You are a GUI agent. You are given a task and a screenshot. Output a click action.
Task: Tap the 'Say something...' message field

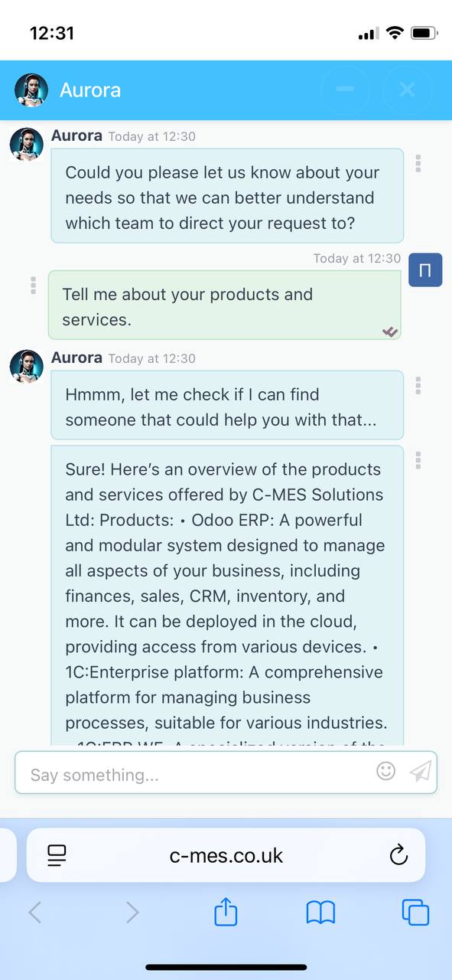(191, 775)
